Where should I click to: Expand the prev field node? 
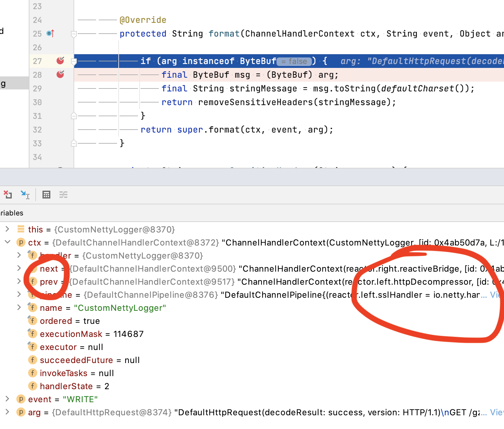pyautogui.click(x=19, y=281)
